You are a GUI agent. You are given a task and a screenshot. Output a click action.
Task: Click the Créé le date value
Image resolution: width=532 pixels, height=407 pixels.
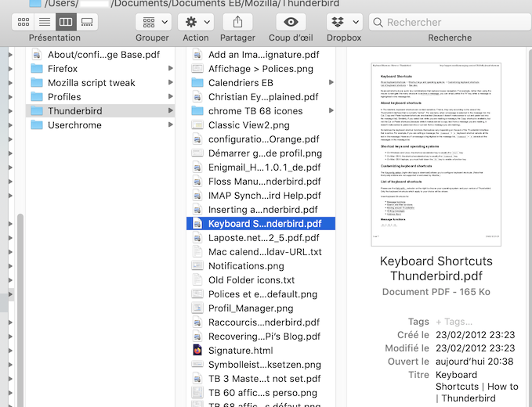point(476,335)
